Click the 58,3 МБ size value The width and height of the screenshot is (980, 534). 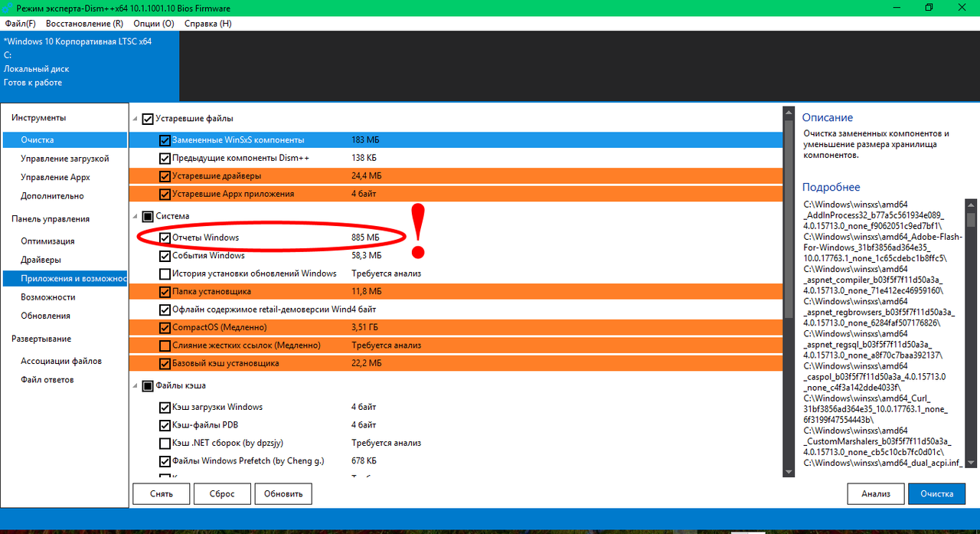[x=367, y=256]
